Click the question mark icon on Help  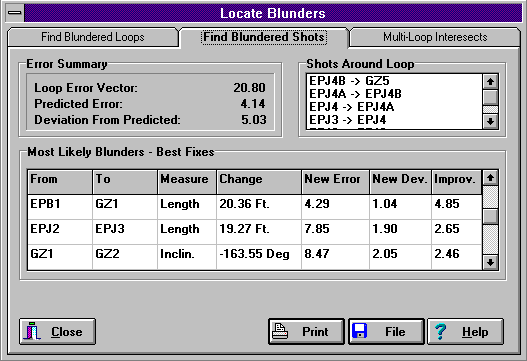(440, 331)
